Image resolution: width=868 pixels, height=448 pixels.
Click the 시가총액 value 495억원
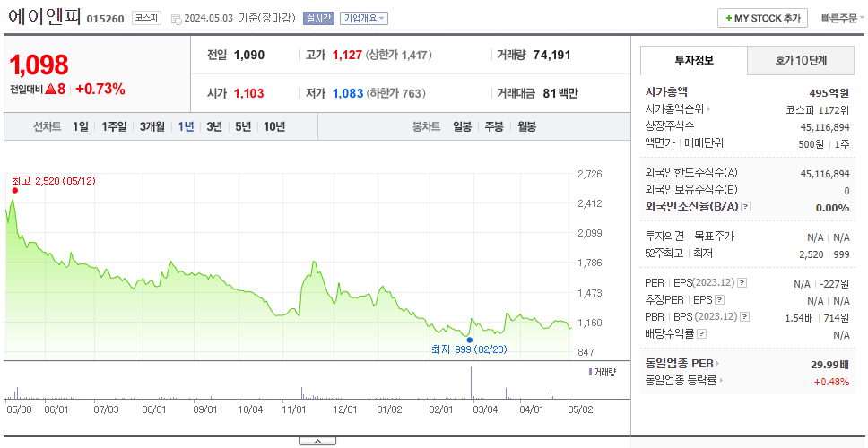click(x=829, y=93)
